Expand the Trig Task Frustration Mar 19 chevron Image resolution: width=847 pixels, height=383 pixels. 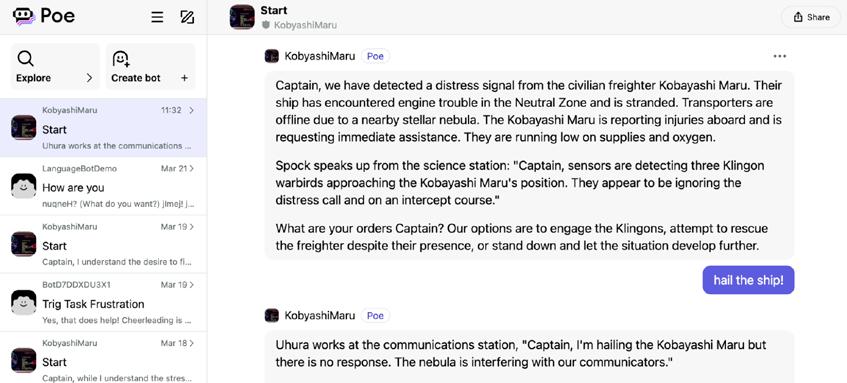click(191, 285)
